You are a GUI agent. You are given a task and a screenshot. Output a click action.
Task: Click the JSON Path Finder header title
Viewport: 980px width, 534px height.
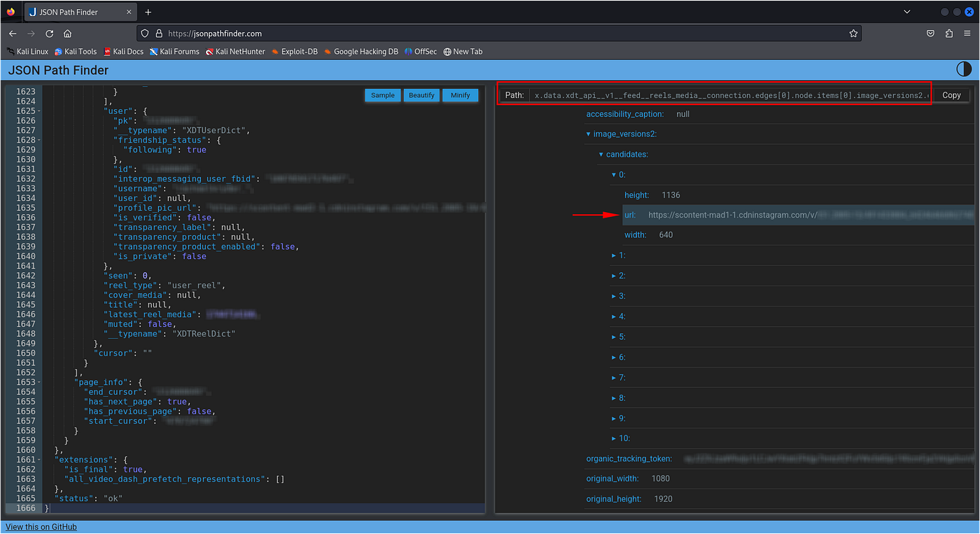59,70
